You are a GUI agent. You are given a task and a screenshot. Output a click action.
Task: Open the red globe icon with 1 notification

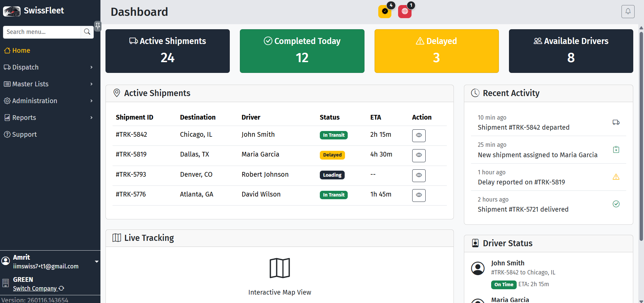(405, 11)
